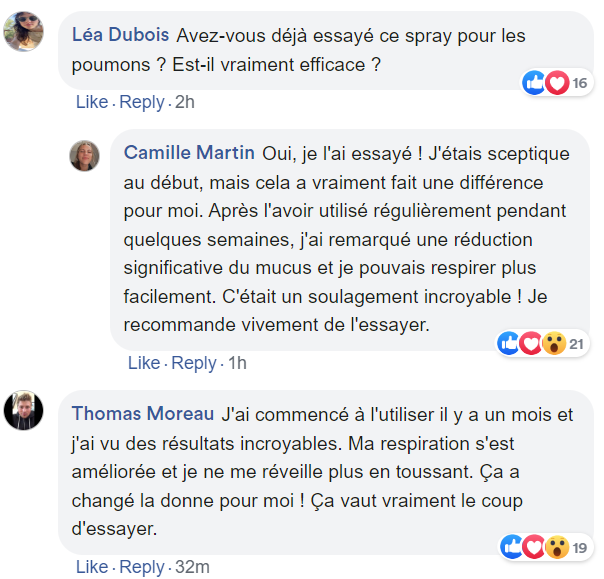
Task: Click Thomas Moreau's profile picture
Action: [x=23, y=410]
